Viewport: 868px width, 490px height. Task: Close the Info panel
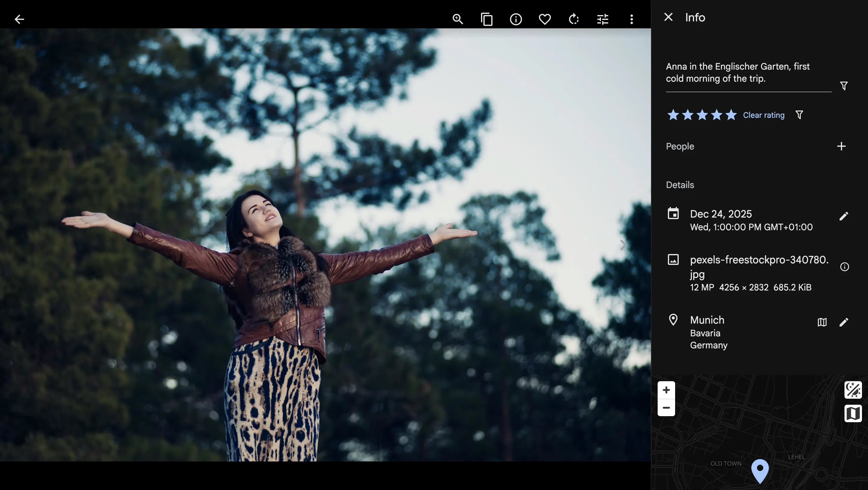click(x=668, y=17)
